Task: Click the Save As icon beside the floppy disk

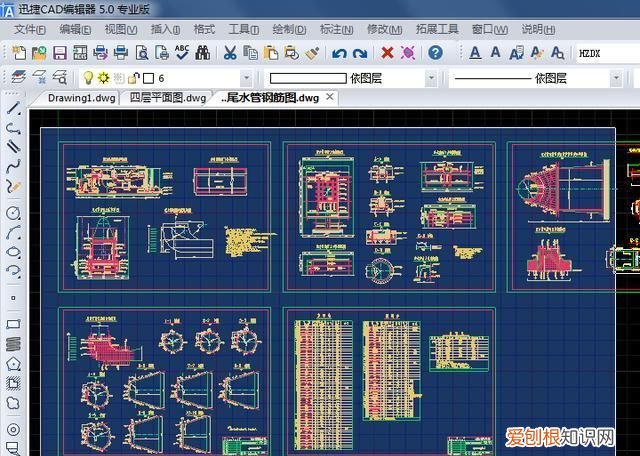Action: [80, 53]
